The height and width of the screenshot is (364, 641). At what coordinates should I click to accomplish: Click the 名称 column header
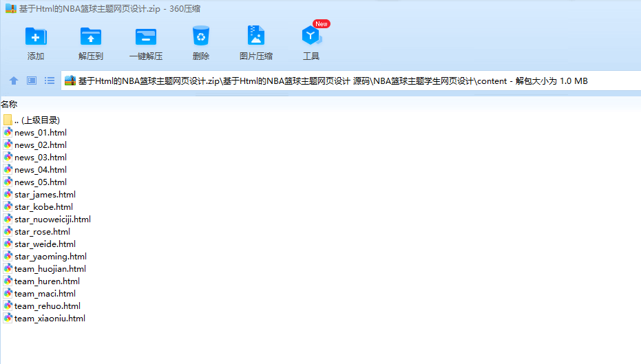point(9,104)
